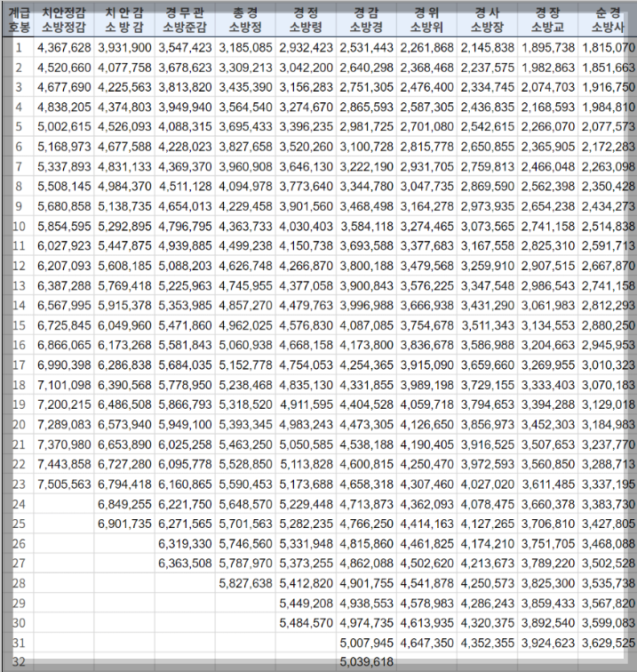Click cell with value 4,473,305

pyautogui.click(x=366, y=425)
